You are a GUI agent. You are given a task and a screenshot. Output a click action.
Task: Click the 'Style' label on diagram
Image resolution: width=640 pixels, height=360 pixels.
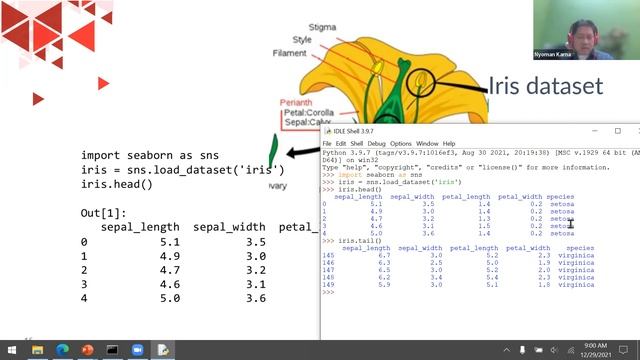(x=302, y=40)
